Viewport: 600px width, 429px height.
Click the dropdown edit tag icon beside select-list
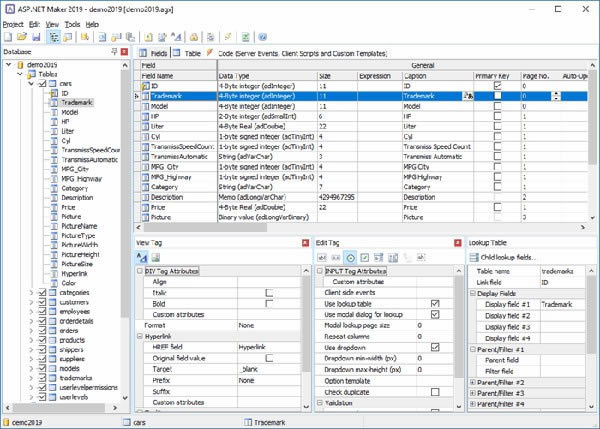point(393,258)
